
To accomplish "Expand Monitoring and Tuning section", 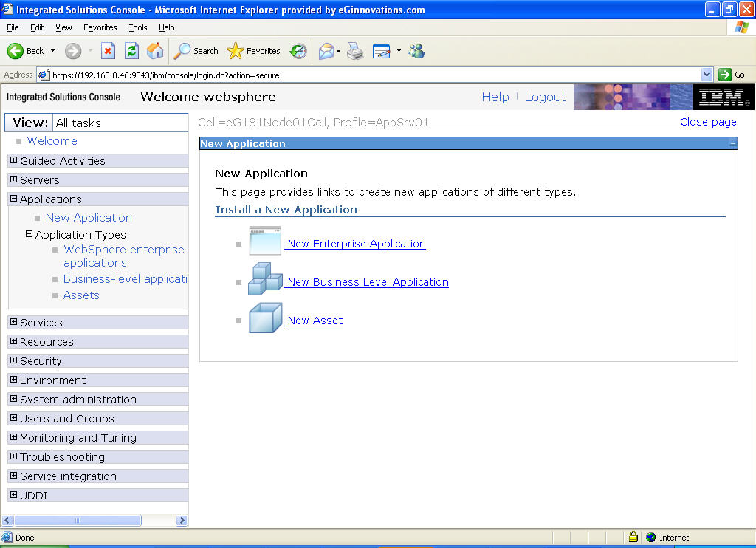I will click(x=14, y=437).
